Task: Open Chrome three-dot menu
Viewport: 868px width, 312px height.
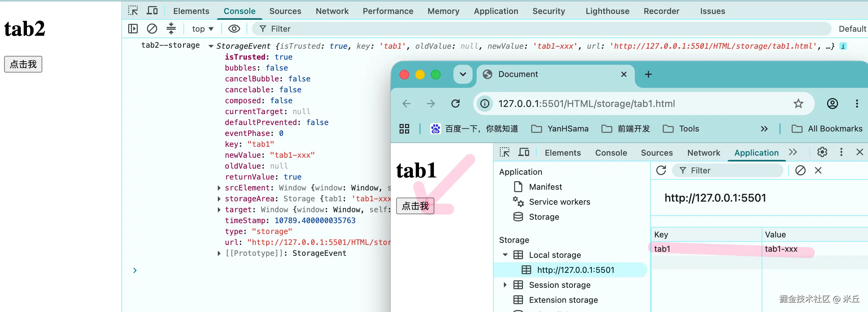Action: (857, 104)
